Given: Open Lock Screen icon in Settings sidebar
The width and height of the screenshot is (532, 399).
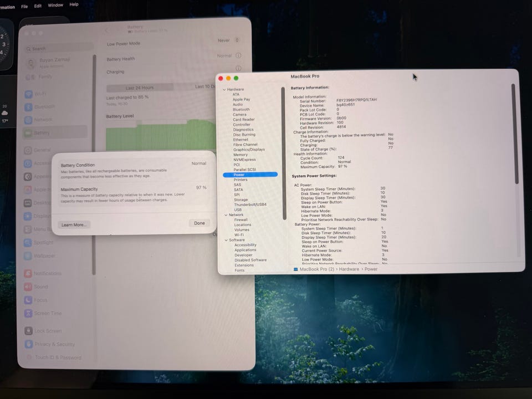Looking at the screenshot, I should [28, 330].
